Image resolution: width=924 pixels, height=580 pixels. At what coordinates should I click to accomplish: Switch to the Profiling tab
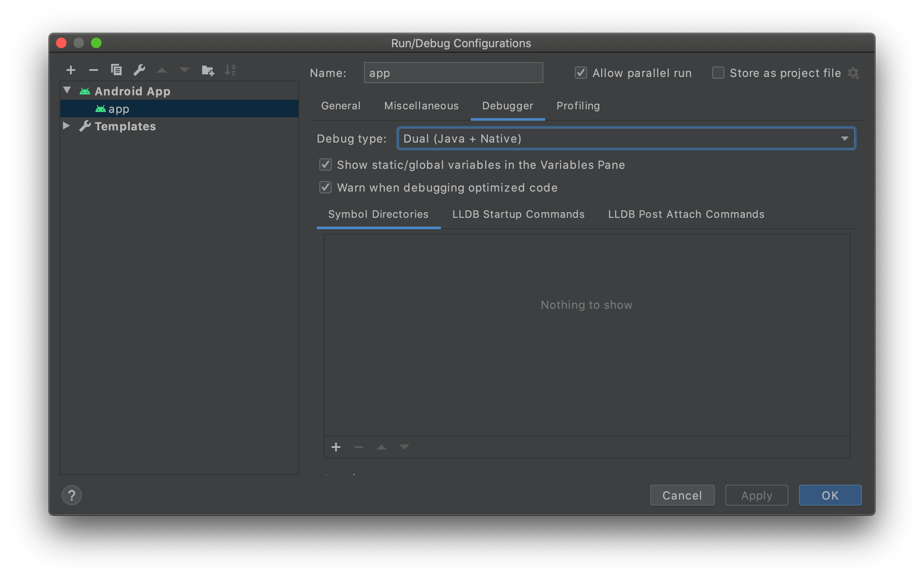578,106
